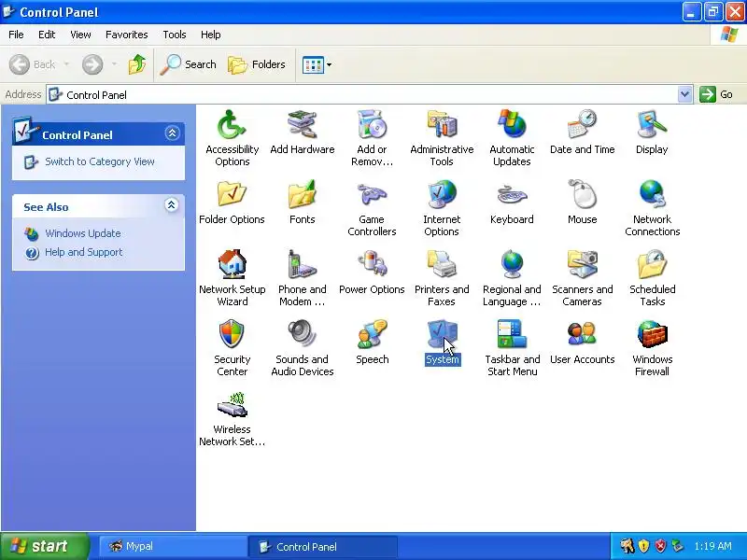The width and height of the screenshot is (747, 560).
Task: Click the system tray clock
Action: point(712,546)
